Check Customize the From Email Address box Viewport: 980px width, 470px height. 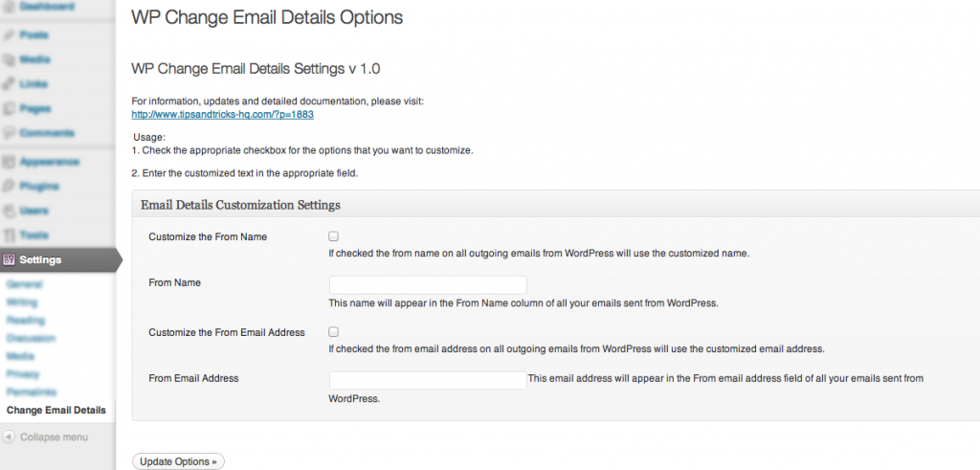click(x=334, y=332)
